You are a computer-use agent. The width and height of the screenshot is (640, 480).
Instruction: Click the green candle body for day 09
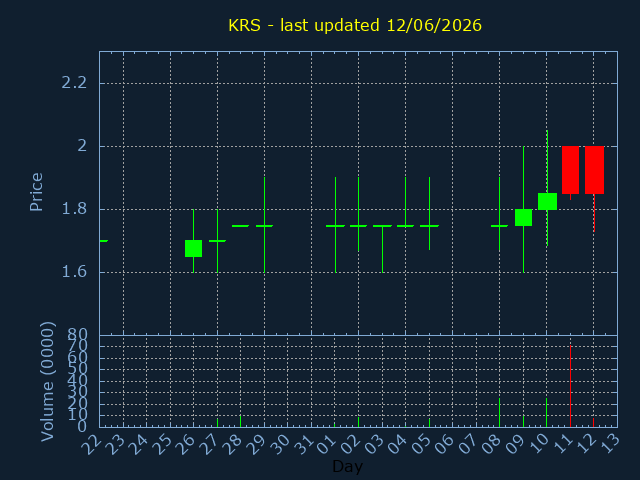coord(523,217)
